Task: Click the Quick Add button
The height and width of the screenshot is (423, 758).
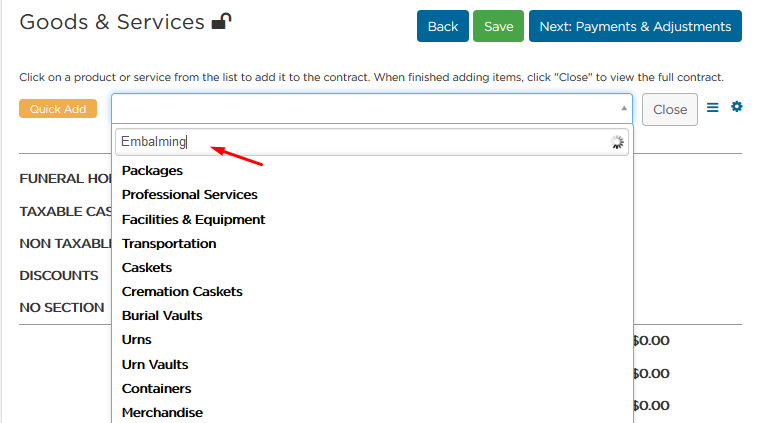Action: click(58, 109)
